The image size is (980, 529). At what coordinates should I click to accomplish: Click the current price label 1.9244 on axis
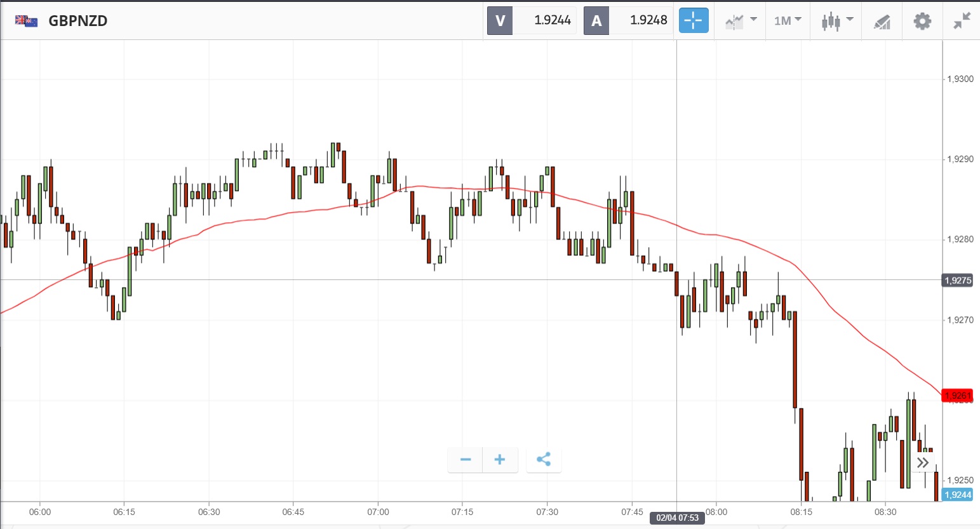click(957, 495)
